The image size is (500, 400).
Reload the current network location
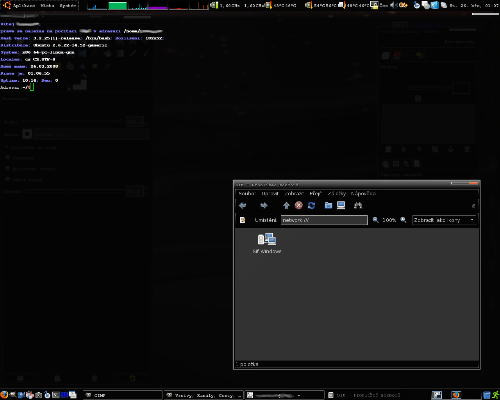[x=311, y=205]
